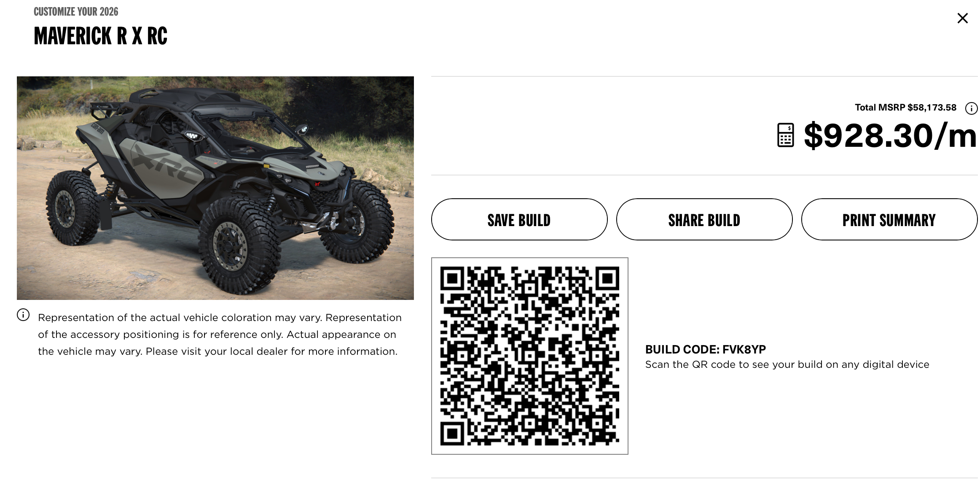This screenshot has height=483, width=980.
Task: Click the Total MSRP $58,173.58 label
Action: click(x=905, y=108)
